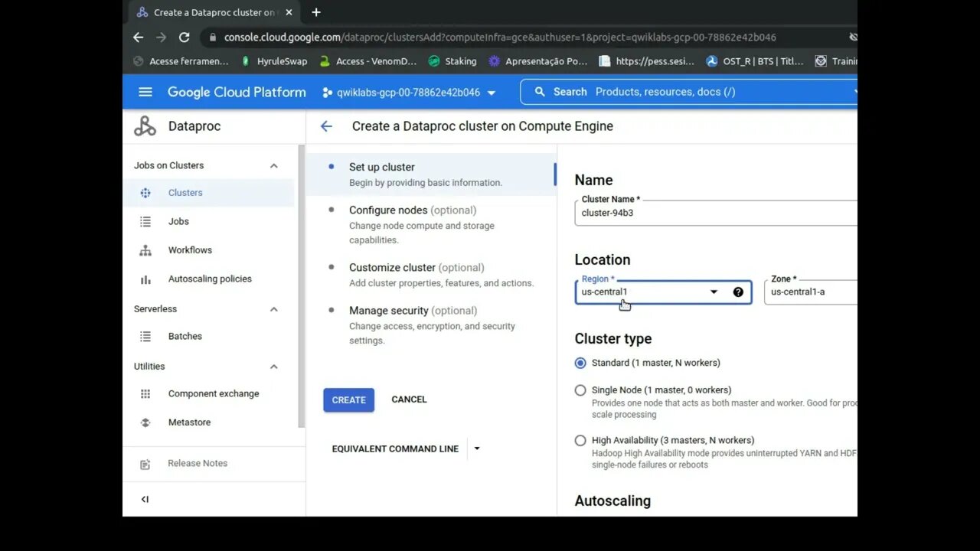The height and width of the screenshot is (551, 980).
Task: Click the CREATE button
Action: tap(348, 399)
